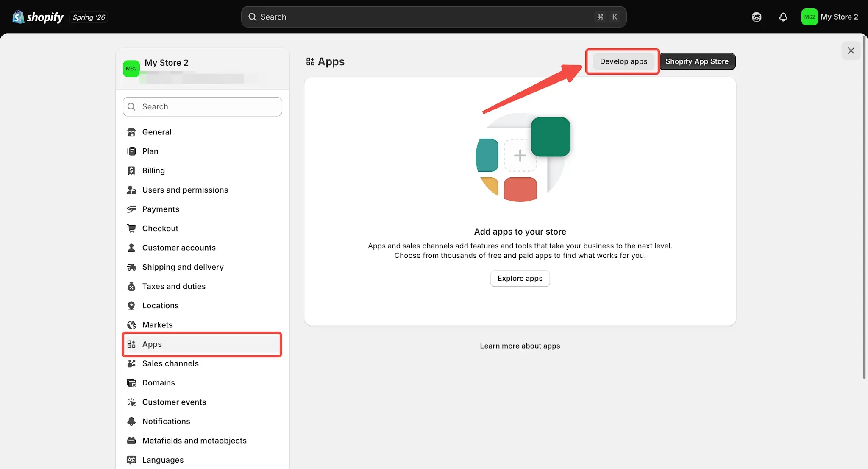
Task: Click the Shipping and delivery truck icon
Action: tap(131, 267)
